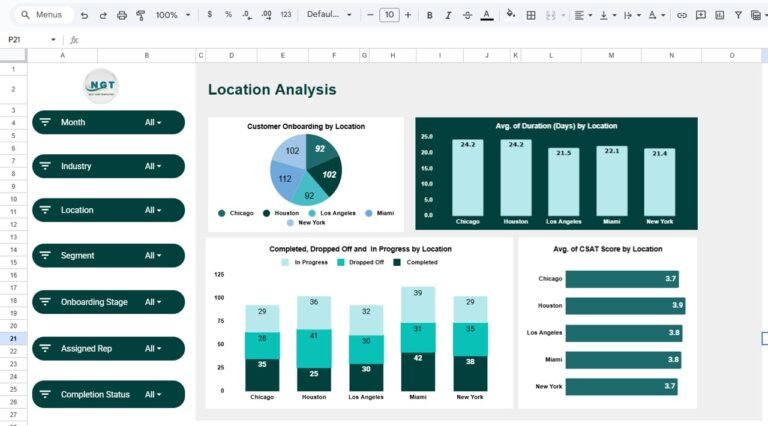This screenshot has height=426, width=768.
Task: Select column M header
Action: pos(611,55)
